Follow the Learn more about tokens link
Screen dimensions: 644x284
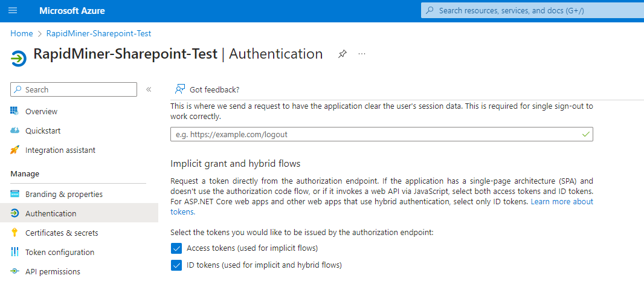point(561,201)
